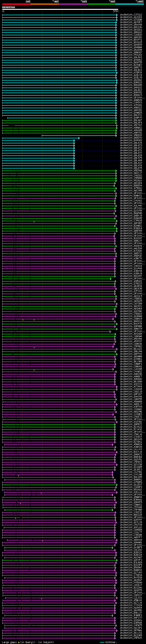
Task: Click the UniRef100_A3LVA0 hit label
Action: click(x=131, y=206)
